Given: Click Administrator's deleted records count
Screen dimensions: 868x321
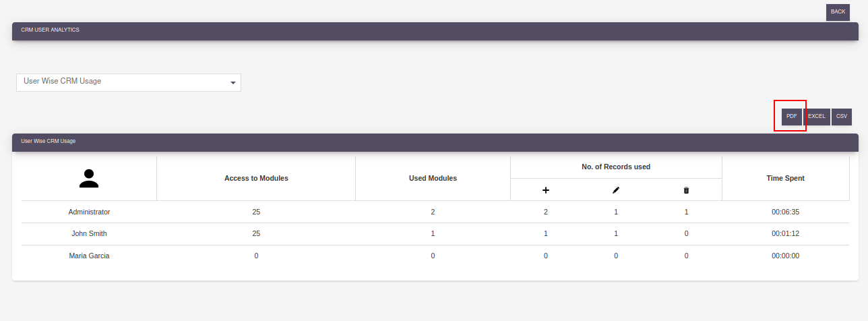Looking at the screenshot, I should pos(686,212).
